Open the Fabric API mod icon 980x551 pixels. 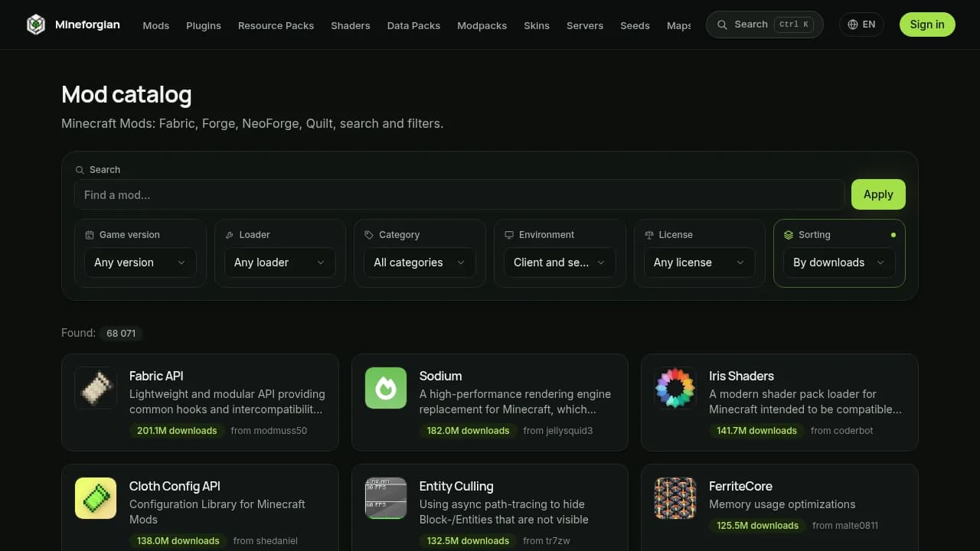96,388
